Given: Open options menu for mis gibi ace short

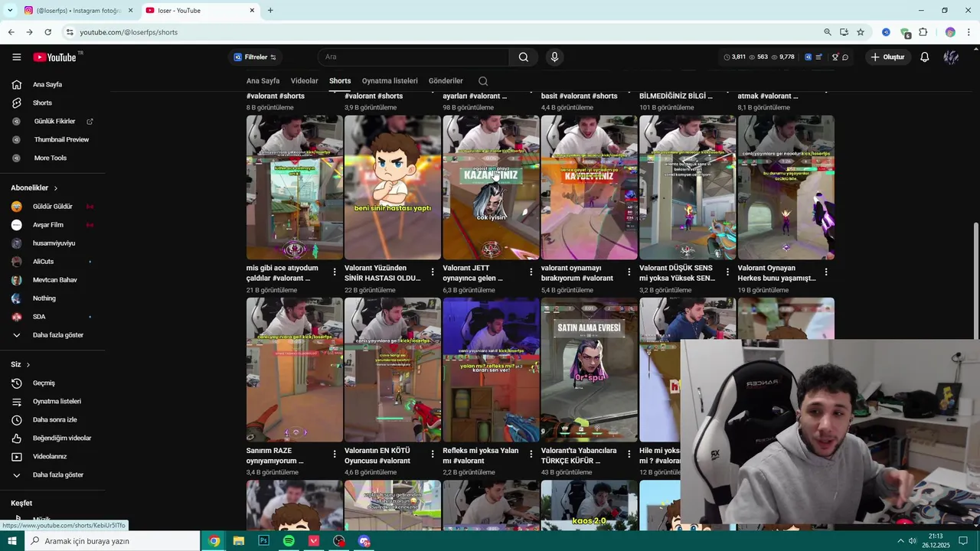Looking at the screenshot, I should [335, 272].
